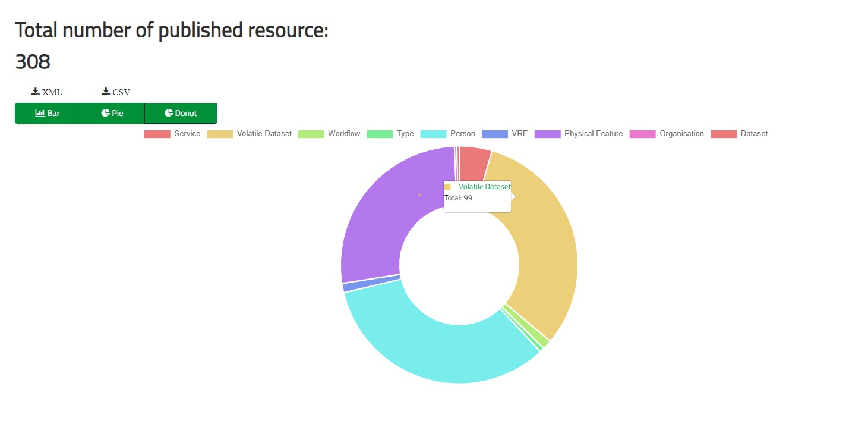Screen dimensions: 868x430
Task: Switch to the Bar chart view
Action: click(x=48, y=113)
